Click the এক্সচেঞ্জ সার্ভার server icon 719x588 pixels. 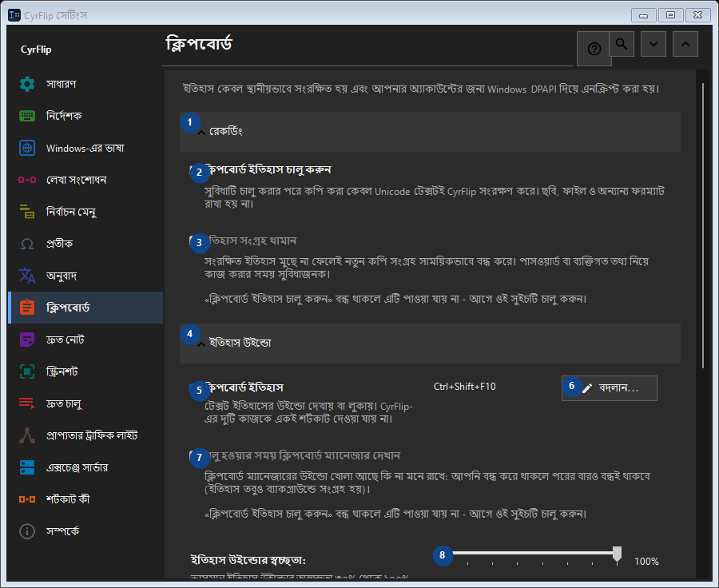point(27,467)
